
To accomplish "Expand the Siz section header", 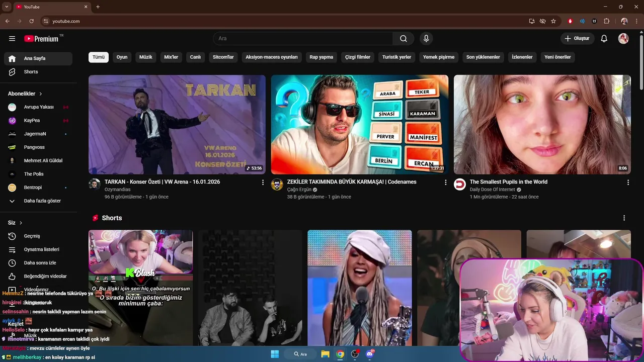I will pos(15,223).
